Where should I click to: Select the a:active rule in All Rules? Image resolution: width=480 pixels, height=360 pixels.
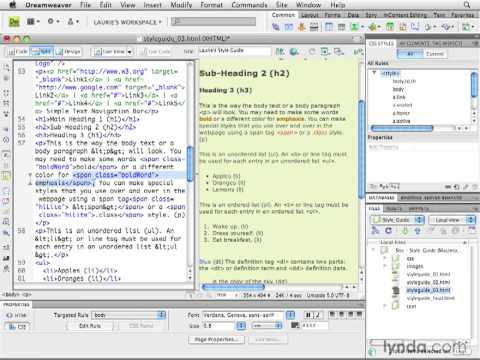[x=402, y=121]
